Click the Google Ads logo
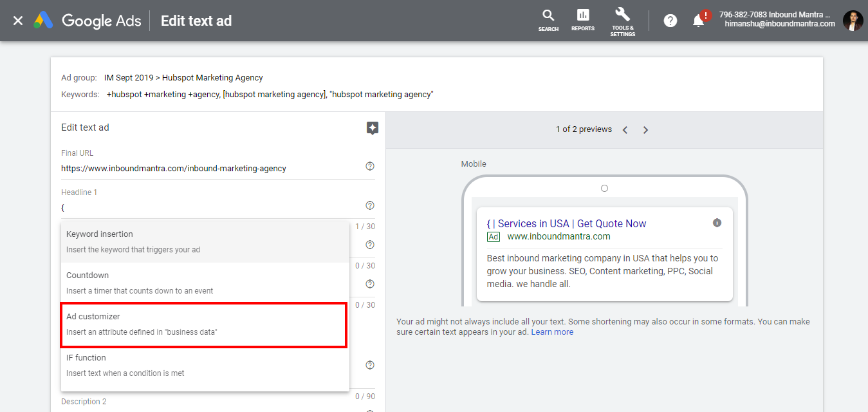 [88, 21]
